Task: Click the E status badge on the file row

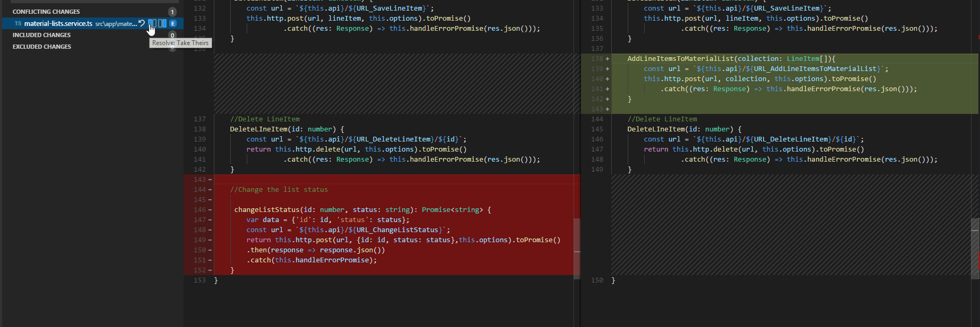Action: tap(173, 23)
